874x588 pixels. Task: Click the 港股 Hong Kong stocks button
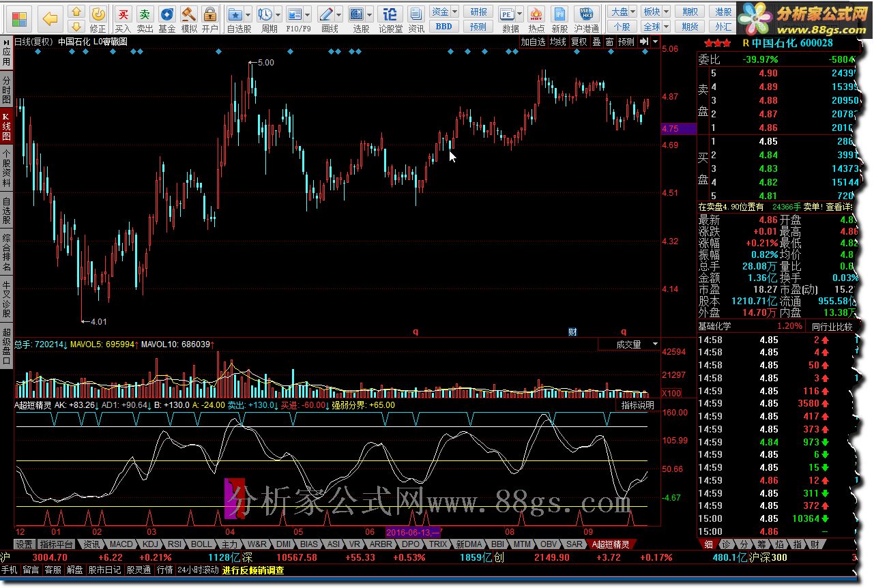pyautogui.click(x=723, y=12)
